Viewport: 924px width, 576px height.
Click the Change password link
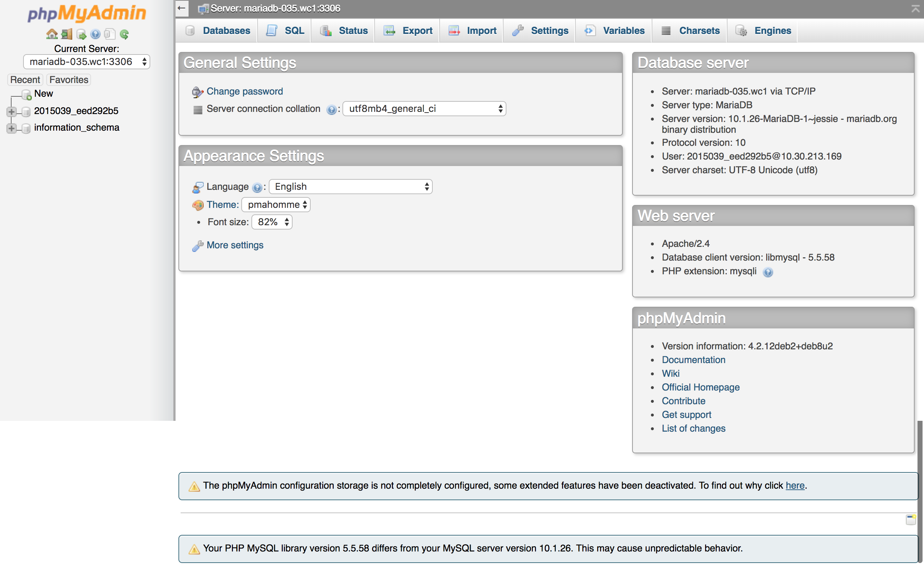[245, 91]
